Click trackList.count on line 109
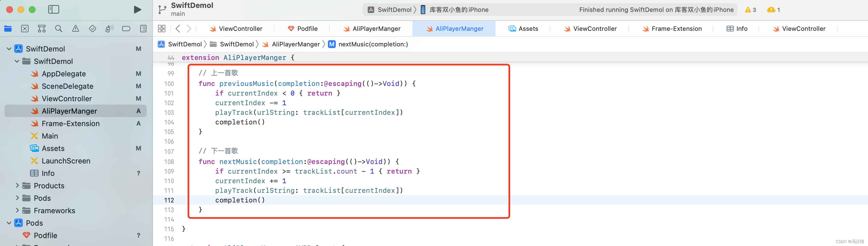Viewport: 868px width, 246px height. (326, 171)
